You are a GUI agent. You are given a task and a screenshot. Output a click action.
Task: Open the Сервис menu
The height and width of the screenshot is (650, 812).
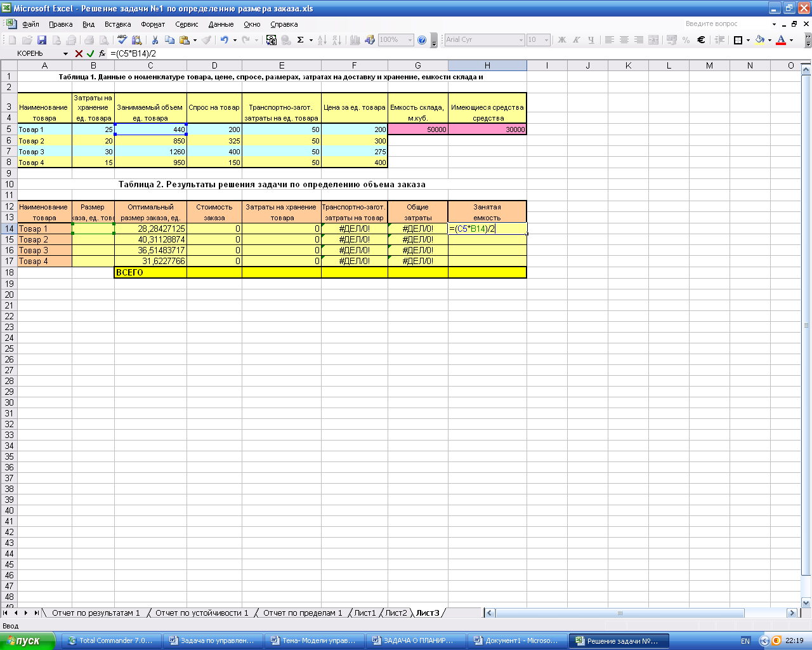187,24
